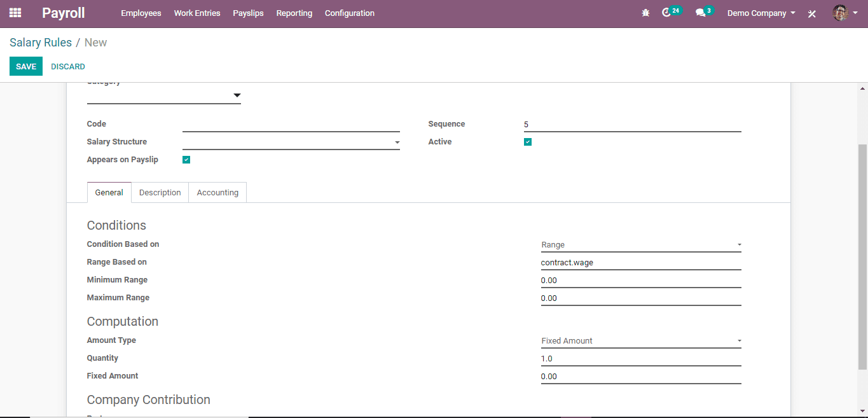The image size is (868, 418).
Task: Toggle the Active checkbox
Action: point(528,142)
